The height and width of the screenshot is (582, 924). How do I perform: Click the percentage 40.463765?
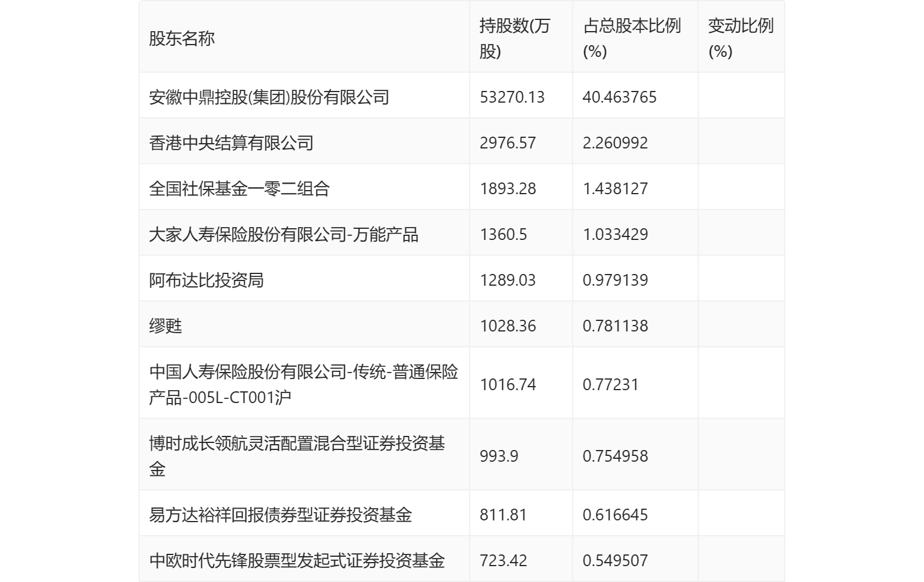[619, 97]
